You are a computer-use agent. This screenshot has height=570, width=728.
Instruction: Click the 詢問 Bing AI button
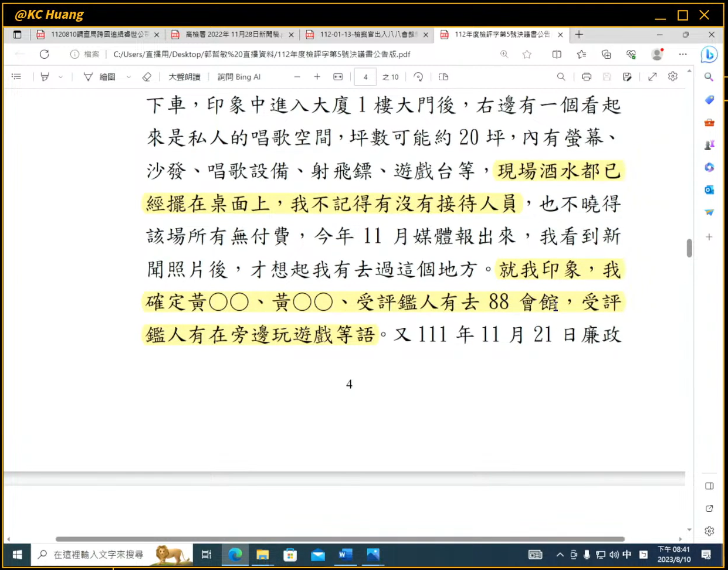(x=239, y=77)
